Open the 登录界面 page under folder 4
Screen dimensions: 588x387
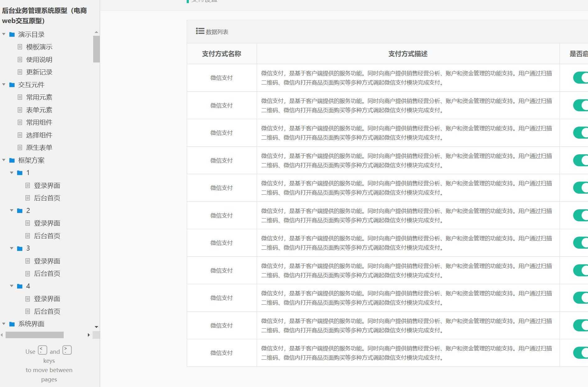(x=47, y=299)
